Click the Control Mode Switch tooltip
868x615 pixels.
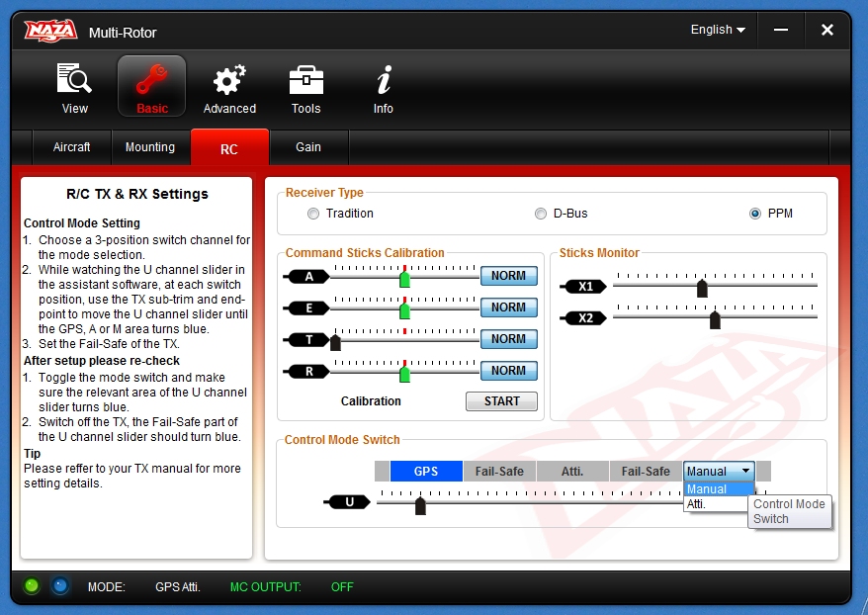(x=789, y=511)
